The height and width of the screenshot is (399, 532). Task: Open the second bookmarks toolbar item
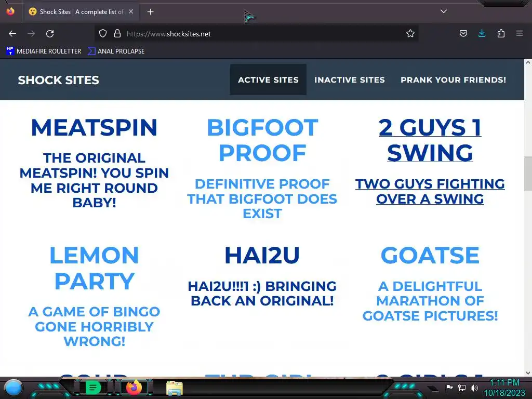click(116, 51)
